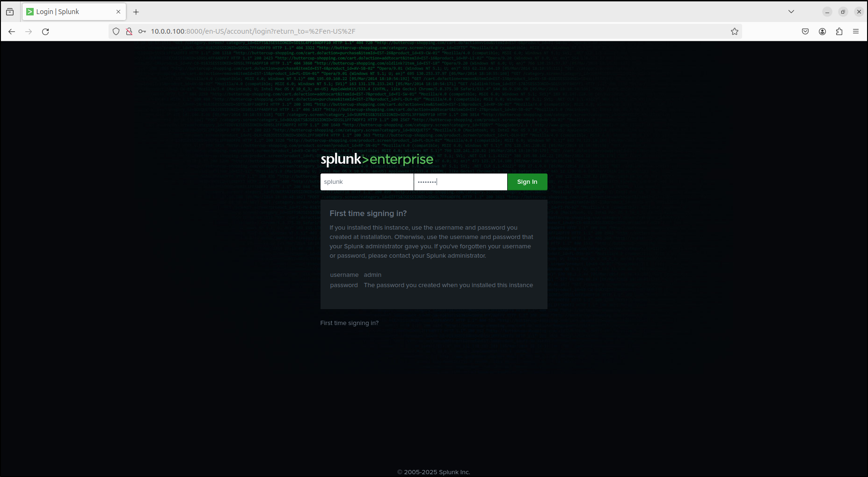Go back to the previous page
This screenshot has height=477, width=868.
pos(12,31)
